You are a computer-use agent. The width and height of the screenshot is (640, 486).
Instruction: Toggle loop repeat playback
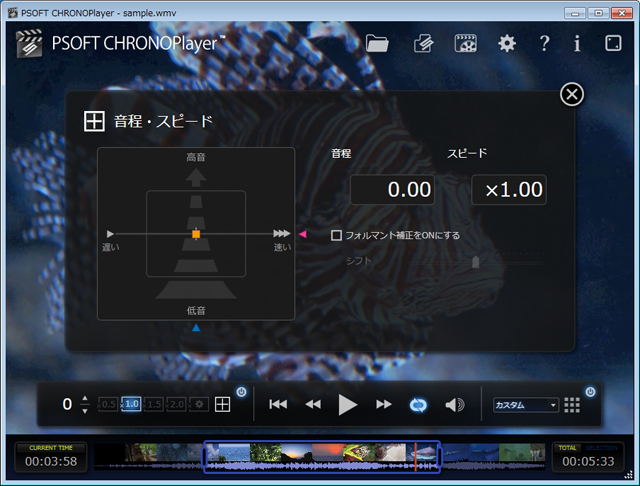[x=418, y=405]
